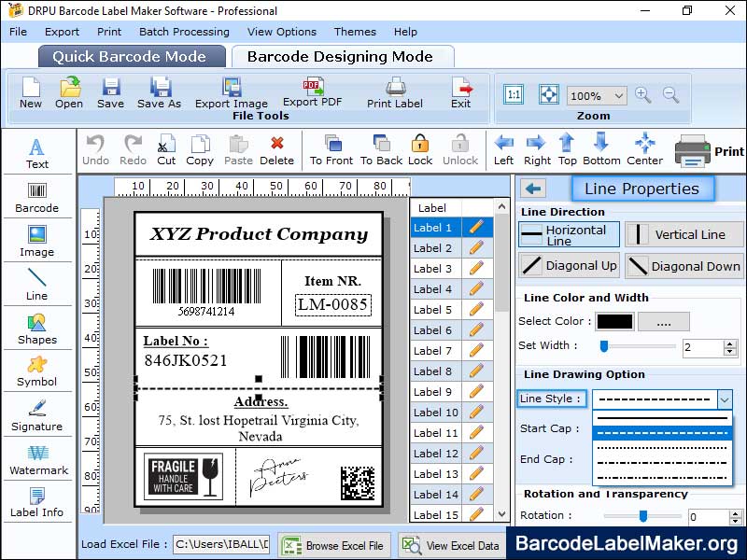747x560 pixels.
Task: Open the Export menu
Action: click(x=62, y=32)
